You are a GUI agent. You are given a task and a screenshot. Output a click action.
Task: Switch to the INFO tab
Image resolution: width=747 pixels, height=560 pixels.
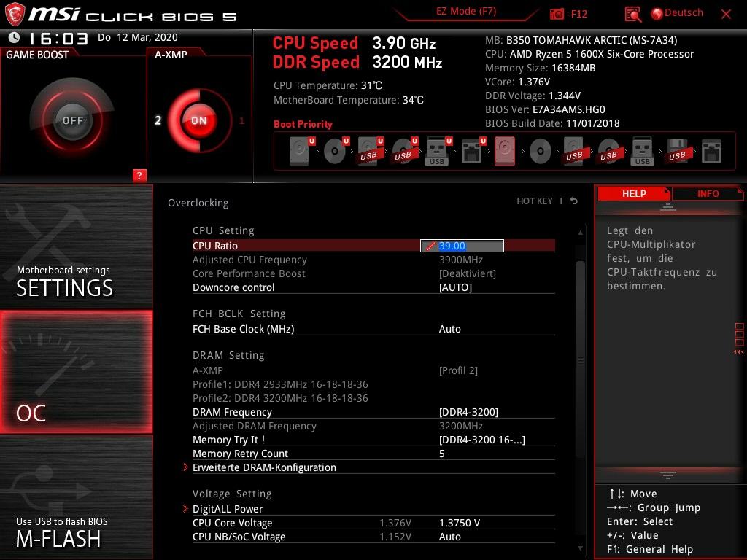pos(708,194)
